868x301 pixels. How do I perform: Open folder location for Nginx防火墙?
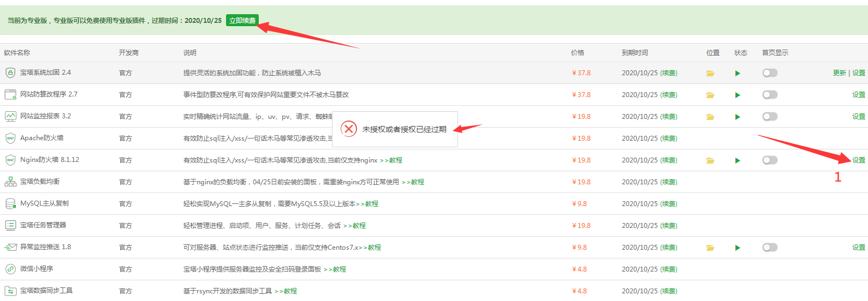pos(710,160)
